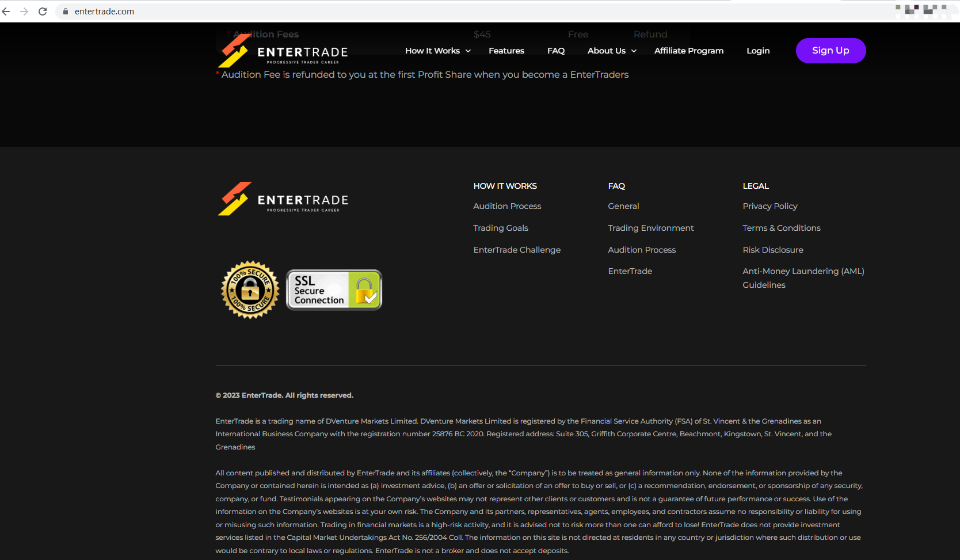Image resolution: width=960 pixels, height=560 pixels.
Task: Open the Audition Process link under How It Works
Action: [x=507, y=206]
